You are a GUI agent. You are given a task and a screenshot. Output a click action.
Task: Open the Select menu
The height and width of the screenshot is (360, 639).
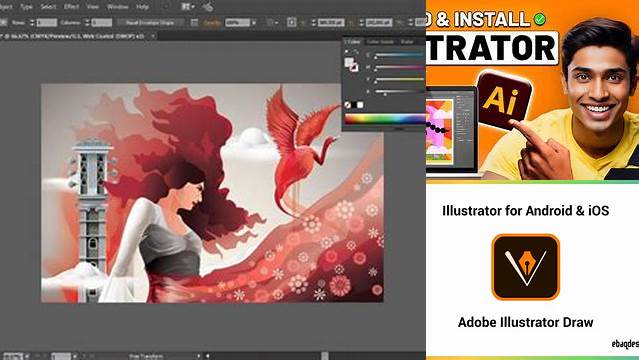pyautogui.click(x=48, y=7)
